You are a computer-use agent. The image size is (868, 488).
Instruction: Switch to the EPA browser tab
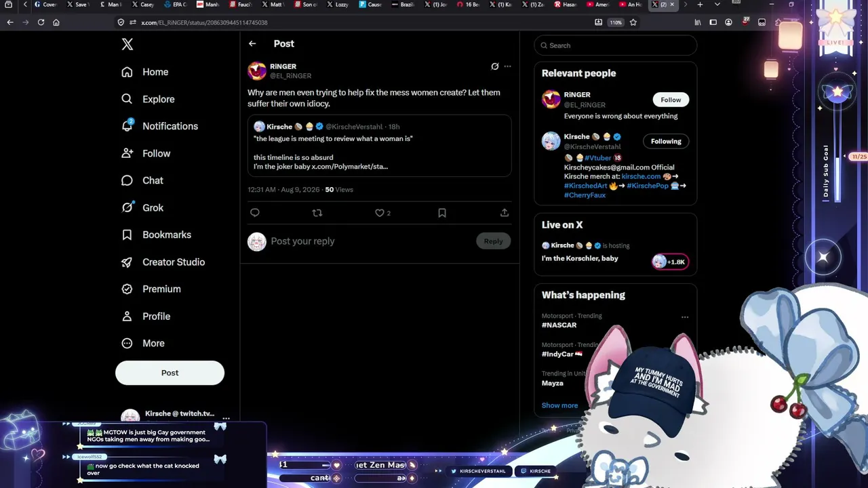(x=176, y=5)
